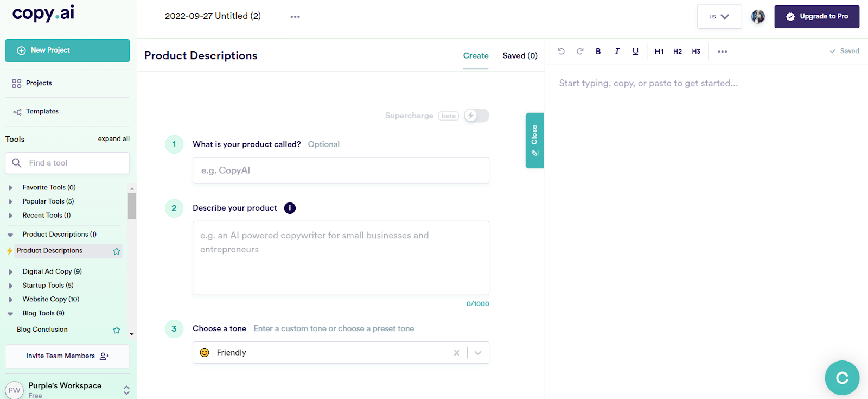Favorite the Product Descriptions tool star

pos(117,251)
